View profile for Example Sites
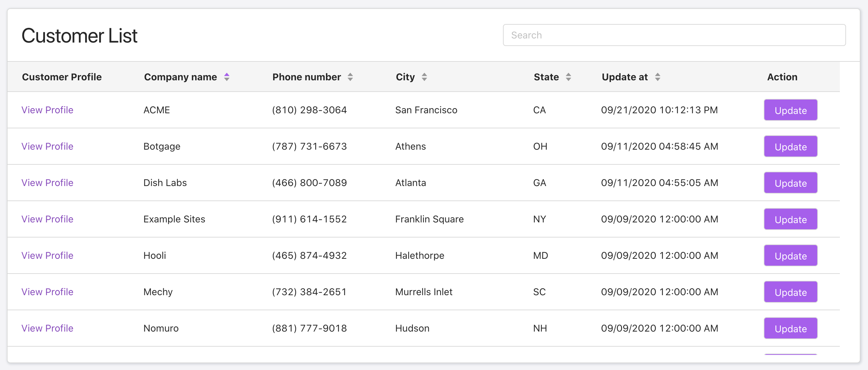Screen dimensions: 868x370 pos(47,219)
